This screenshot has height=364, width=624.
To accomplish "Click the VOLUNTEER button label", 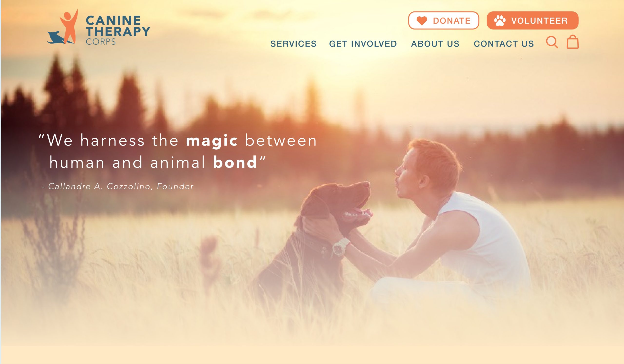I will click(539, 20).
